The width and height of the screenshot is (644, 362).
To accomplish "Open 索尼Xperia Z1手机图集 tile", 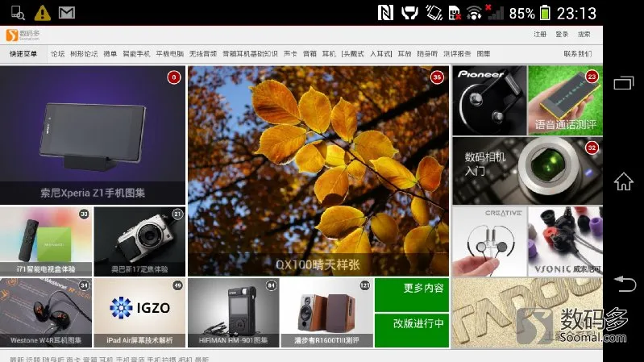I will [x=93, y=135].
